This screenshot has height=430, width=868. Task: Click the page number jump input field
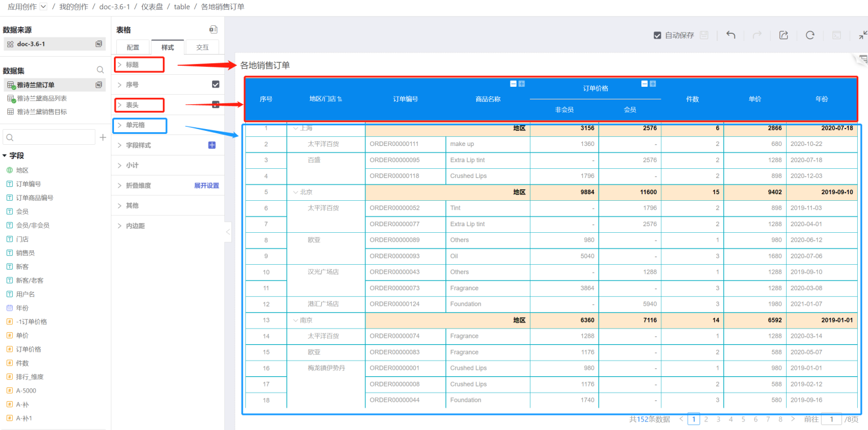coord(831,419)
